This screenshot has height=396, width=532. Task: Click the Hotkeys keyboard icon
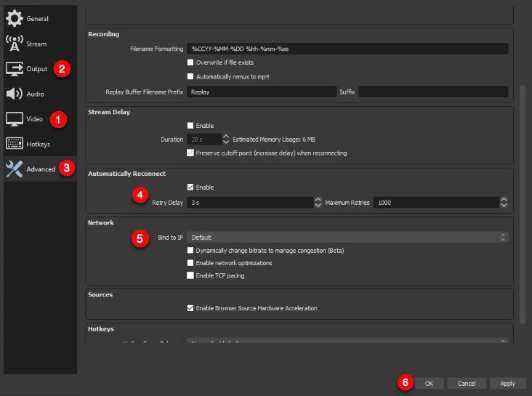point(15,144)
